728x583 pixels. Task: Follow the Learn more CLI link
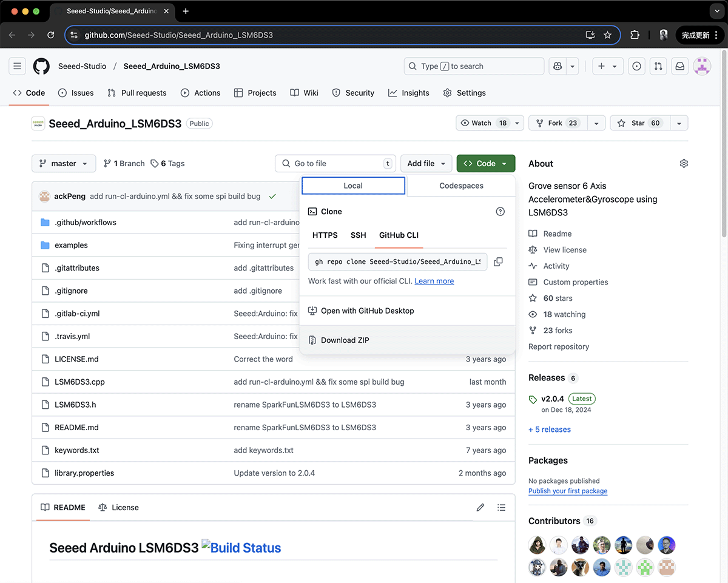(434, 281)
